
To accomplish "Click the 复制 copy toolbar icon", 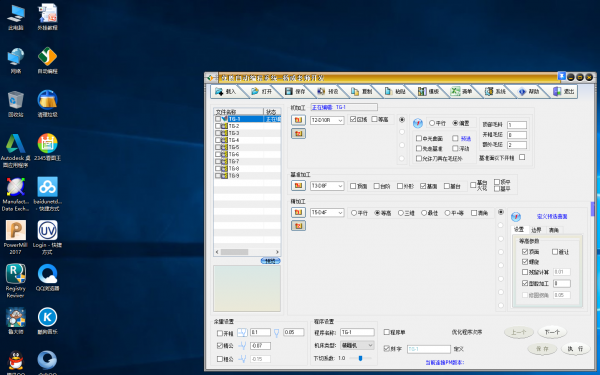I will pos(355,91).
